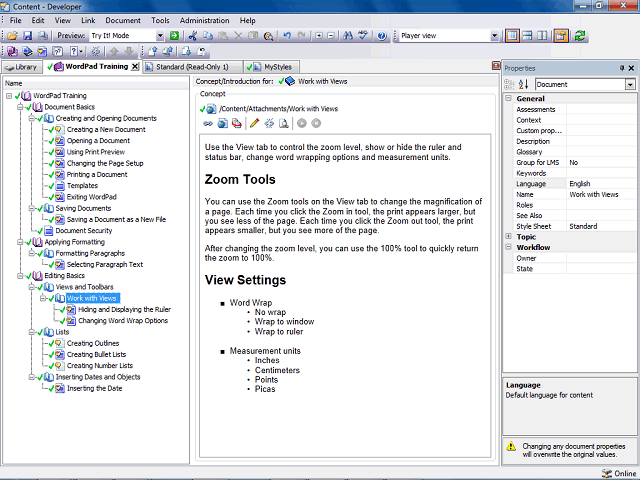Click the Find binoculars icon
This screenshot has height=480, width=640.
pyautogui.click(x=348, y=36)
